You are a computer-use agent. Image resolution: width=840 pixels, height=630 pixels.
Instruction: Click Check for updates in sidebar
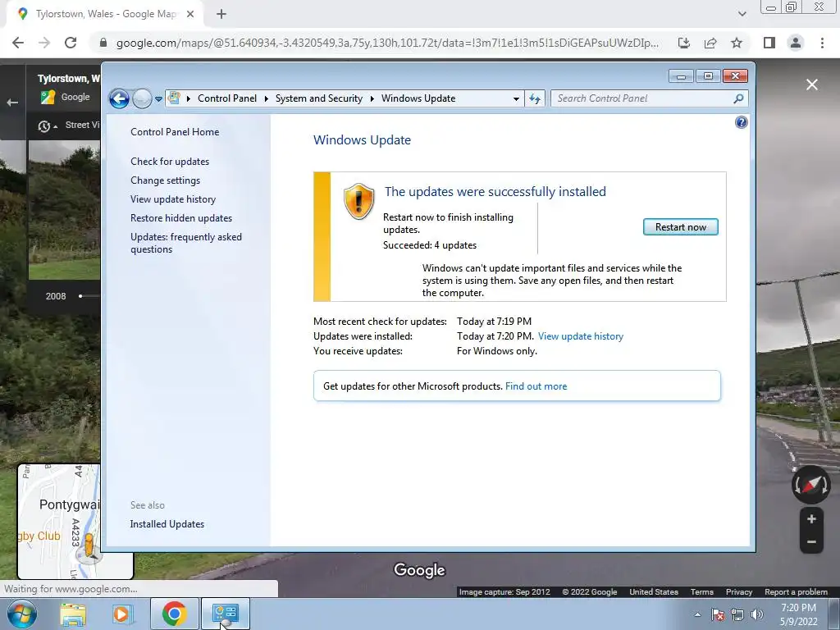pyautogui.click(x=170, y=162)
